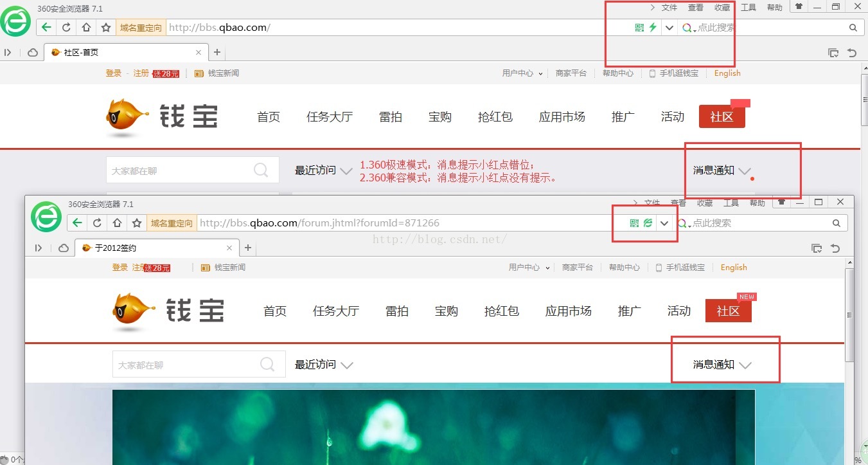The width and height of the screenshot is (868, 465).
Task: Close the 社区-首页 tab
Action: point(199,53)
